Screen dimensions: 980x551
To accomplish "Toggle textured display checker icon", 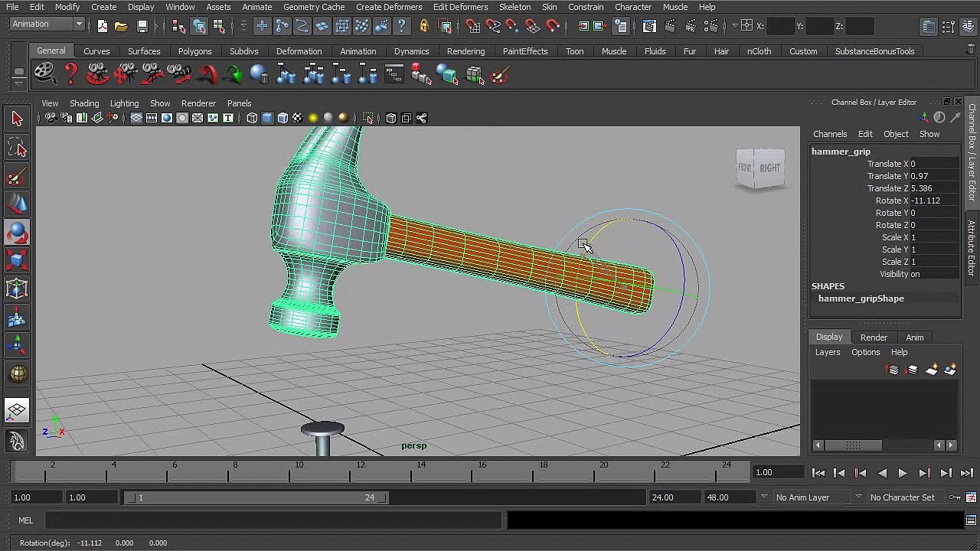I will (298, 118).
